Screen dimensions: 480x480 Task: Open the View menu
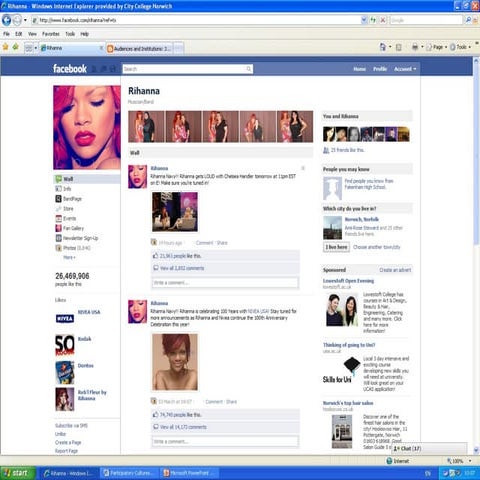pos(32,34)
